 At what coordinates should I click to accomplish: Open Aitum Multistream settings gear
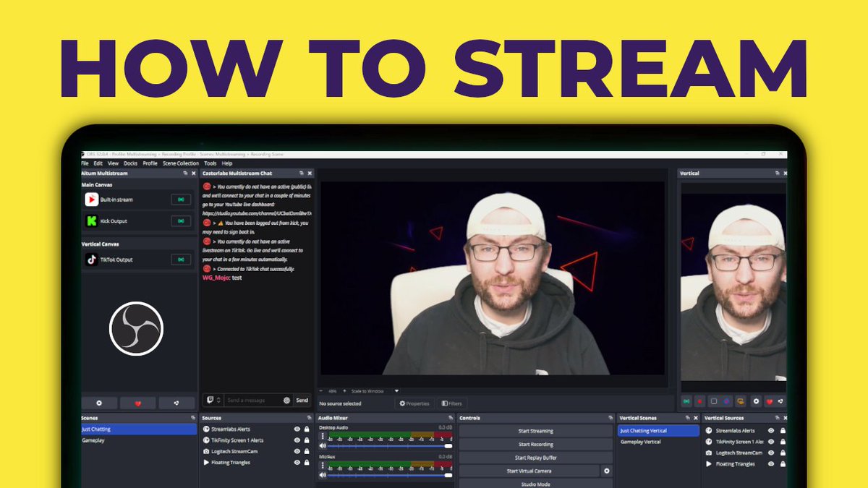tap(100, 403)
